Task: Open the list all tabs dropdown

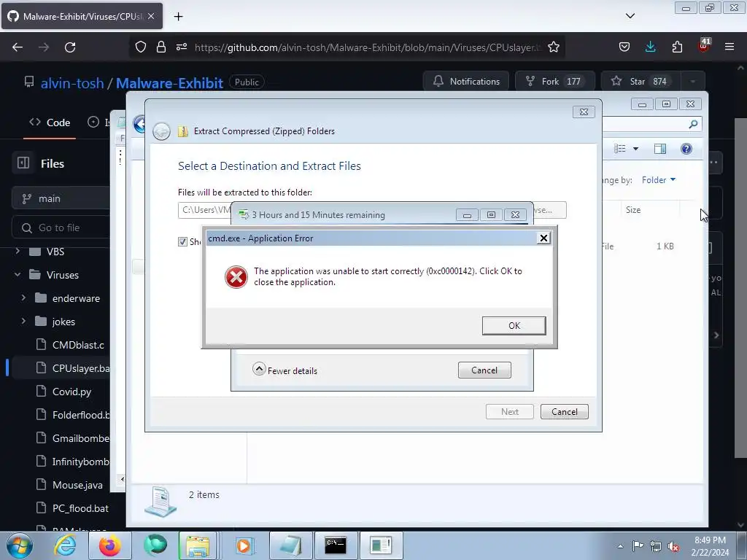Action: point(630,16)
